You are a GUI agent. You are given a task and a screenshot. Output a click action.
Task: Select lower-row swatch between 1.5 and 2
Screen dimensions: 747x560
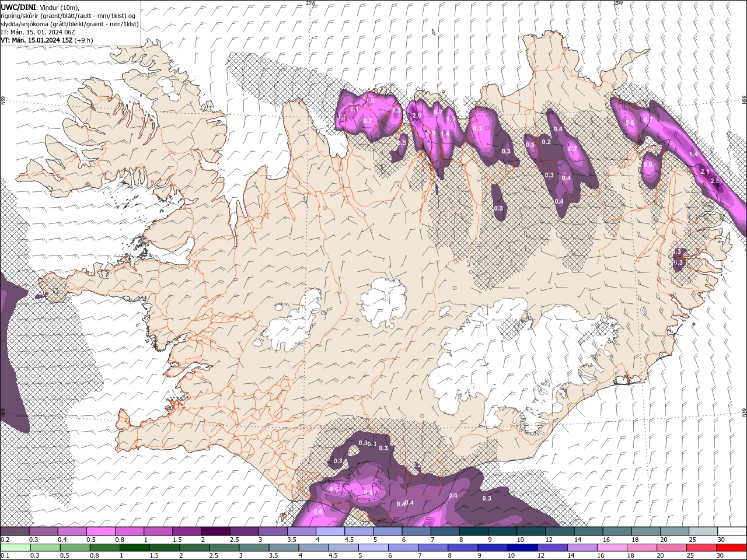tap(164, 548)
